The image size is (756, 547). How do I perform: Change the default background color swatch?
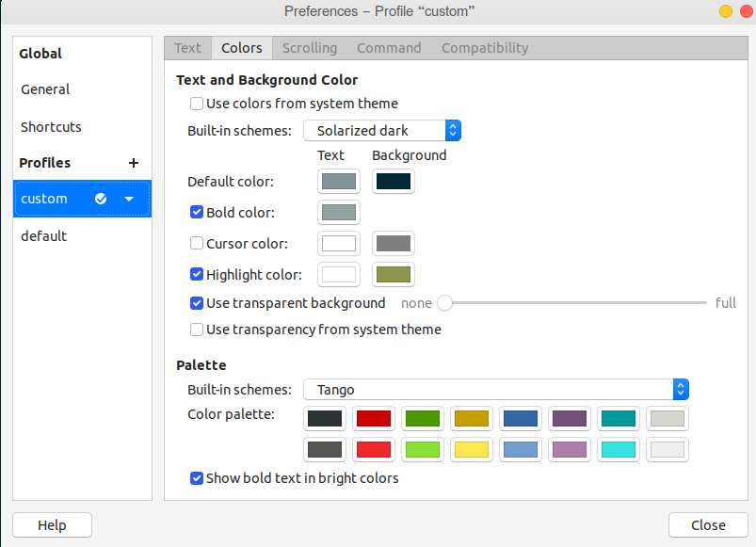click(x=393, y=182)
